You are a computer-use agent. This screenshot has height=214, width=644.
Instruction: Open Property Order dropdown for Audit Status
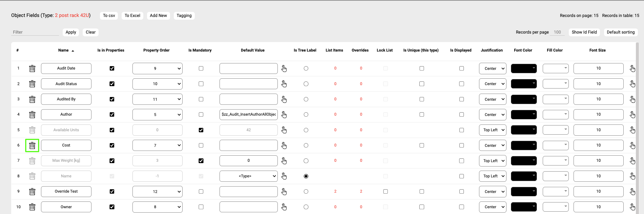click(157, 84)
